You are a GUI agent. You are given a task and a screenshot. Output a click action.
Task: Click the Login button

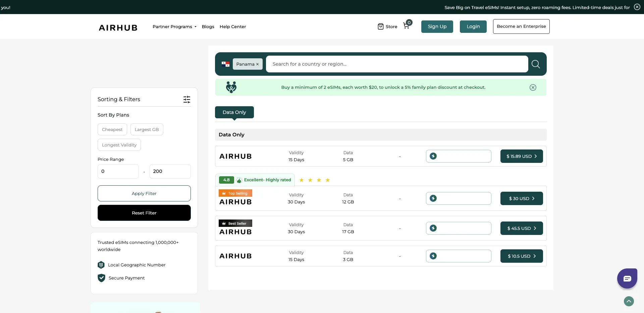point(473,26)
